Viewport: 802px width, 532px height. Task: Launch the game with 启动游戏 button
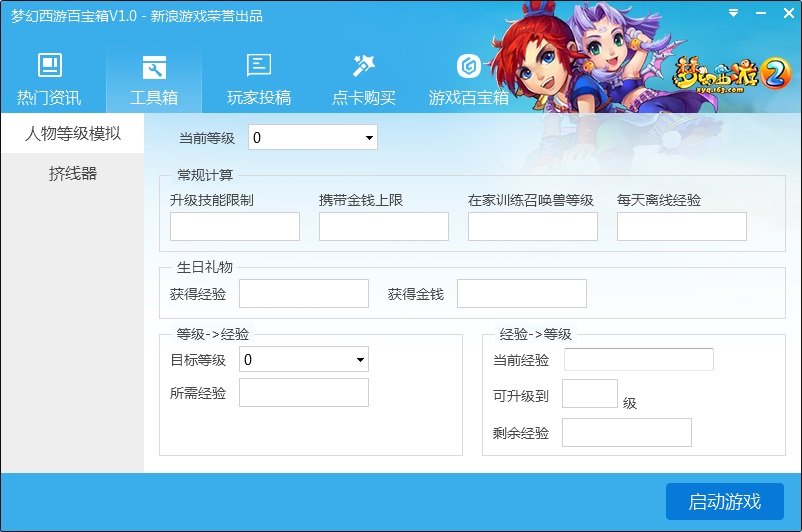[725, 501]
